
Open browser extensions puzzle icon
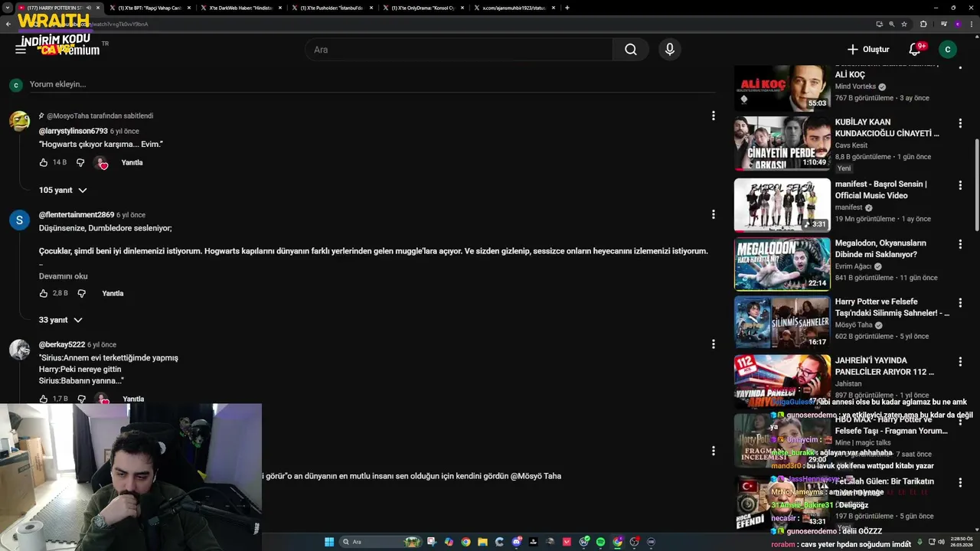coord(923,24)
